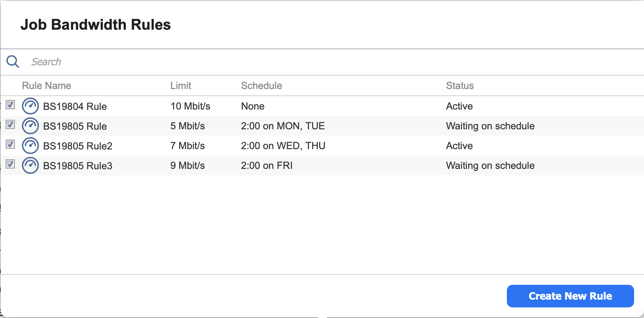This screenshot has width=644, height=318.
Task: Click the gauge icon beside BS19805 Rule
Action: click(30, 126)
